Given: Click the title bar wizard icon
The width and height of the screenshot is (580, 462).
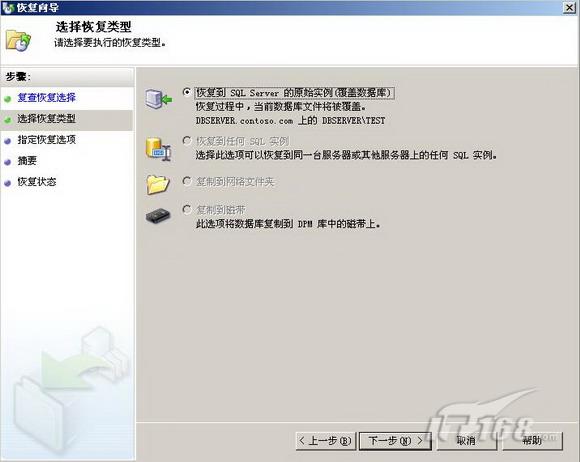Looking at the screenshot, I should [x=7, y=7].
